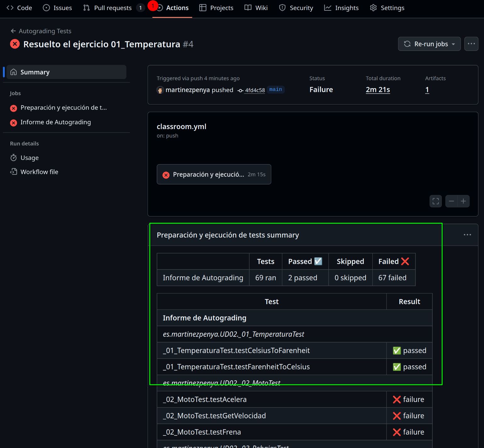Click the commit link 4fd4c58
The width and height of the screenshot is (484, 448).
254,90
